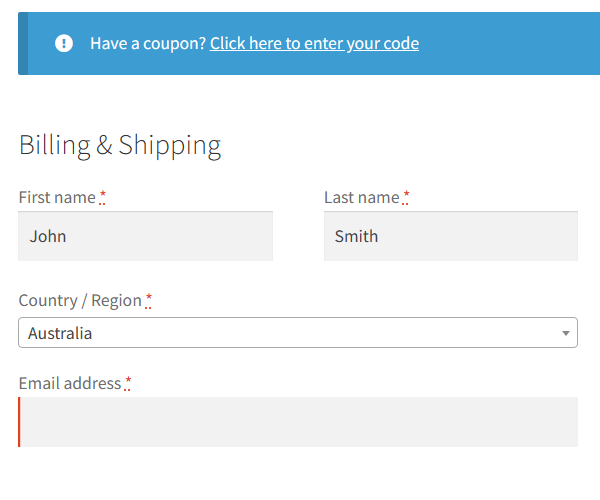Click into the empty Email address field
Image resolution: width=600 pixels, height=500 pixels.
pos(298,422)
